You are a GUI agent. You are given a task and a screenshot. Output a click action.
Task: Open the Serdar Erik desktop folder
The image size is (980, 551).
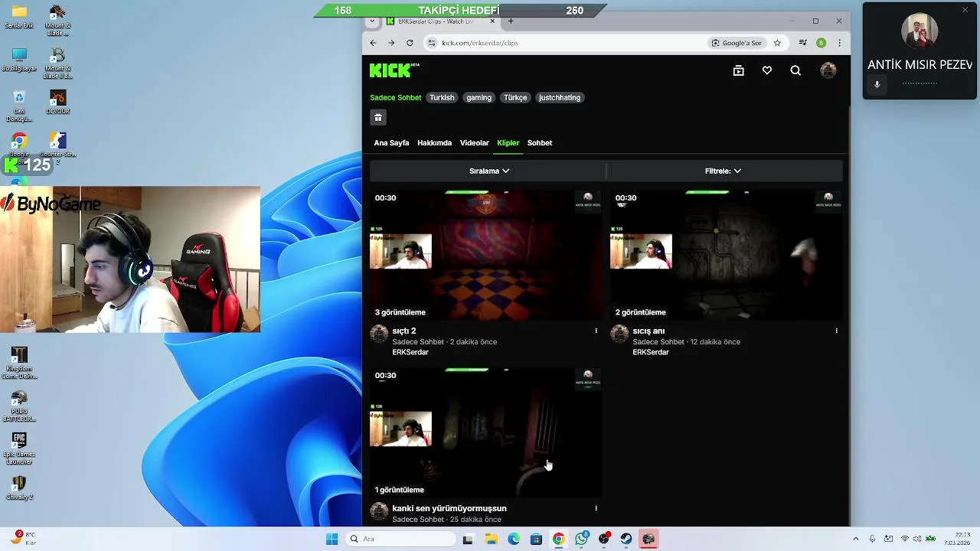(19, 17)
